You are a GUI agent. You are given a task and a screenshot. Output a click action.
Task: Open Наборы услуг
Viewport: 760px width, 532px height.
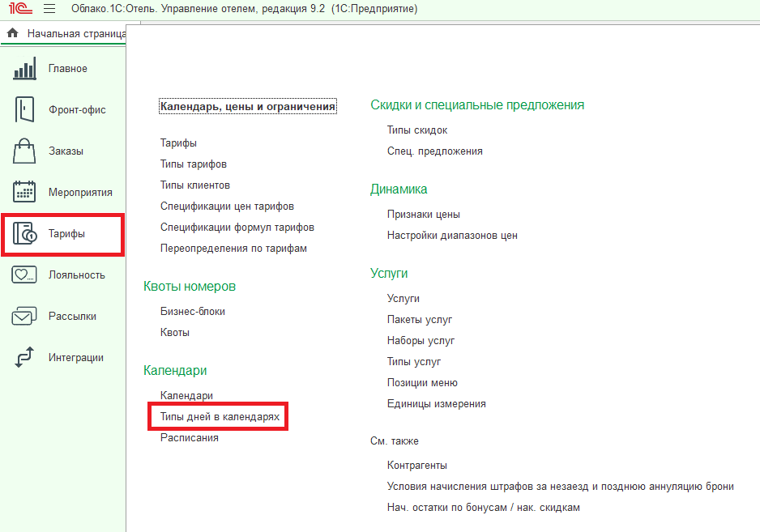(421, 341)
